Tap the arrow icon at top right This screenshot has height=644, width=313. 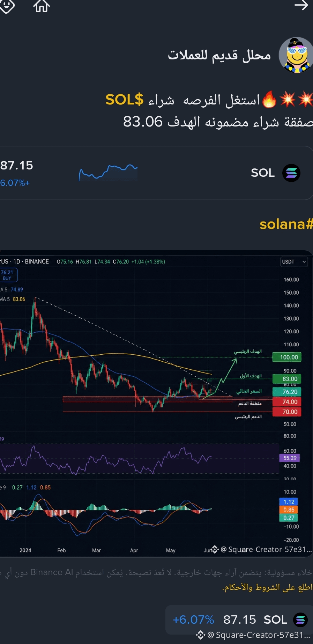point(301,5)
